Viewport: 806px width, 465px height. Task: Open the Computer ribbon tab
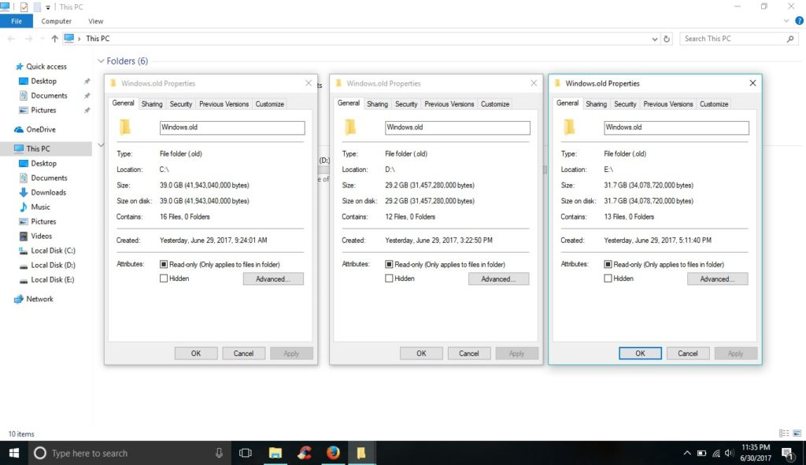tap(57, 21)
